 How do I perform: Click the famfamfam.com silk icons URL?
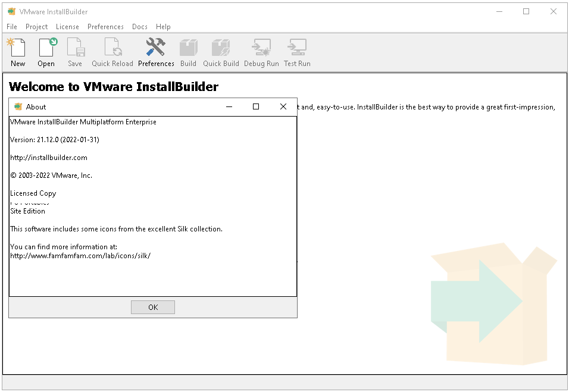coord(80,256)
